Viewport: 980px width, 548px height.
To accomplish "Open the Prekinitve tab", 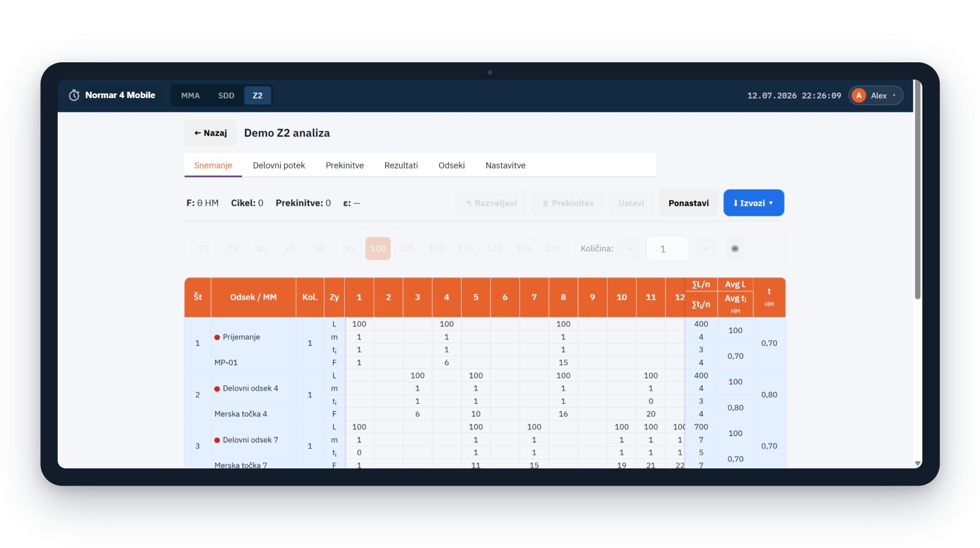I will [x=345, y=166].
